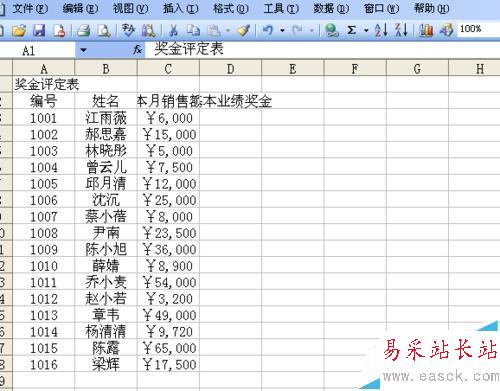500x391 pixels.
Task: Open the Research books icon
Action: 149,30
